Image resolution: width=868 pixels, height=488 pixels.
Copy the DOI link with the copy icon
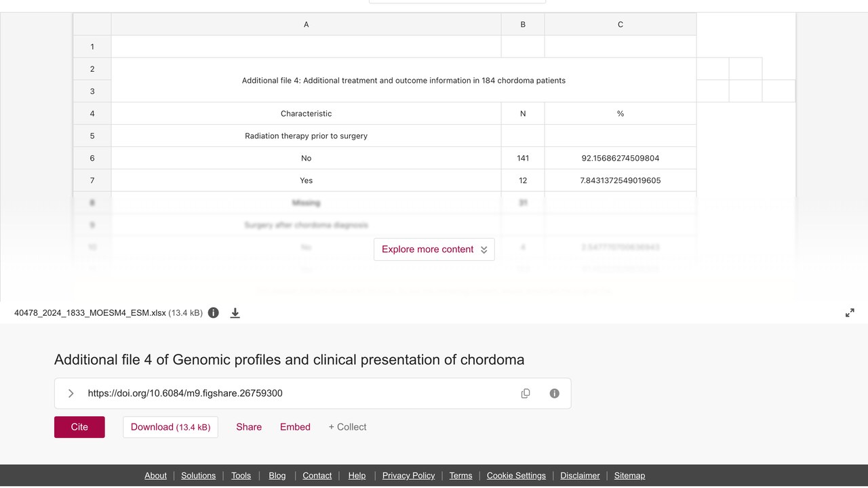tap(526, 393)
